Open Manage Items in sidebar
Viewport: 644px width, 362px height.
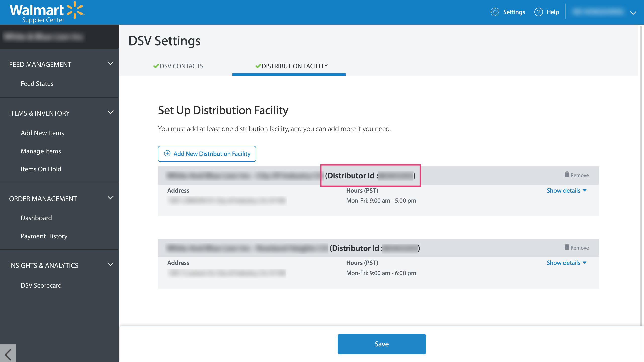point(41,151)
